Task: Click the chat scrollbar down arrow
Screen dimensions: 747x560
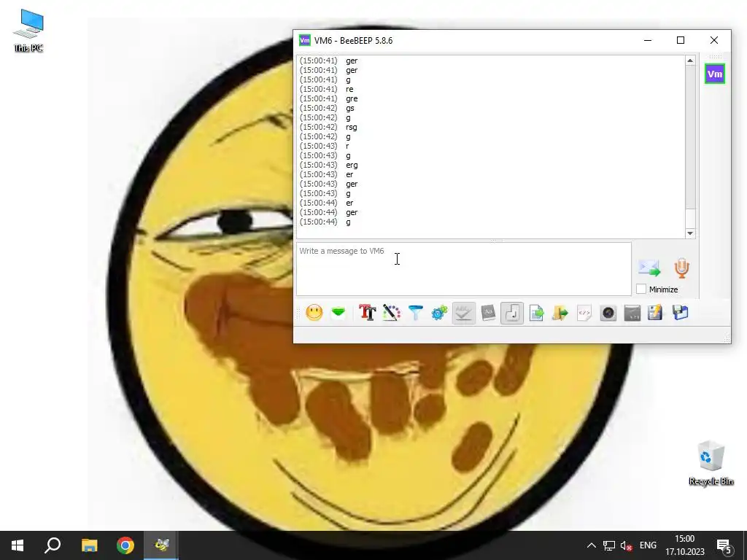Action: (x=690, y=233)
